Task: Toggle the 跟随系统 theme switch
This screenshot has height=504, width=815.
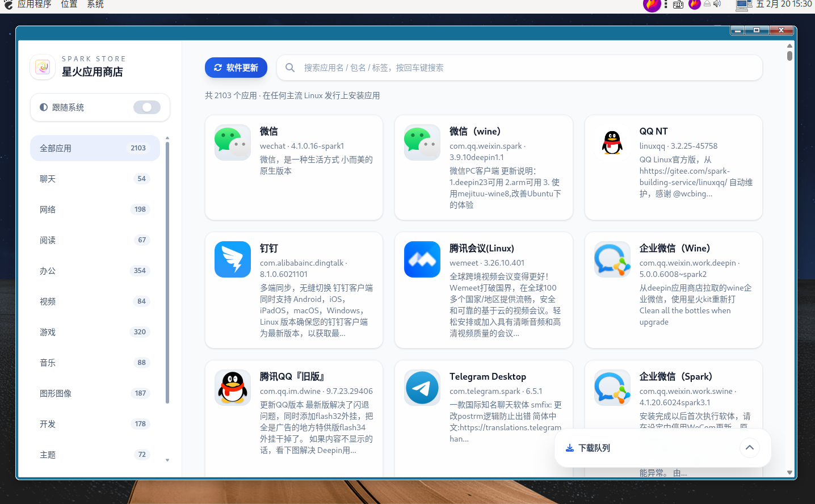Action: (x=147, y=107)
